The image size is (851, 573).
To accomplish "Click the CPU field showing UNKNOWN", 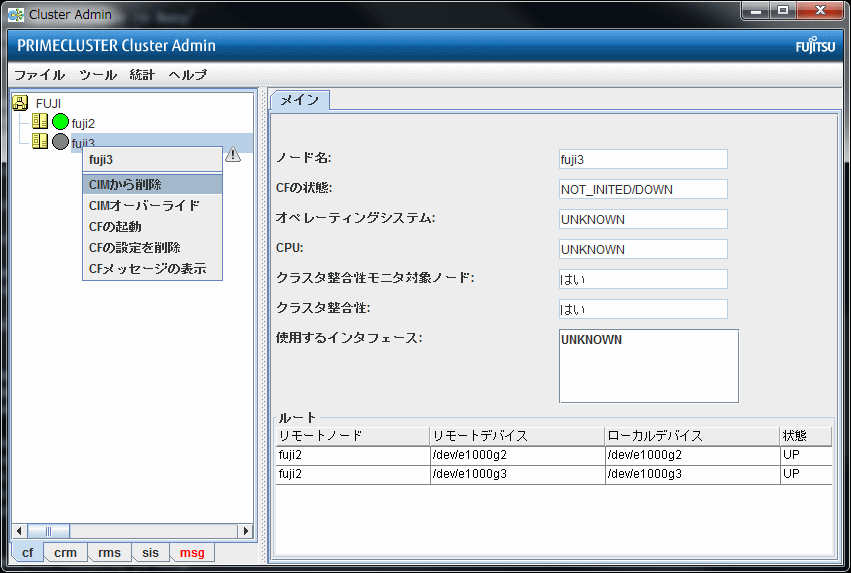I will point(643,249).
